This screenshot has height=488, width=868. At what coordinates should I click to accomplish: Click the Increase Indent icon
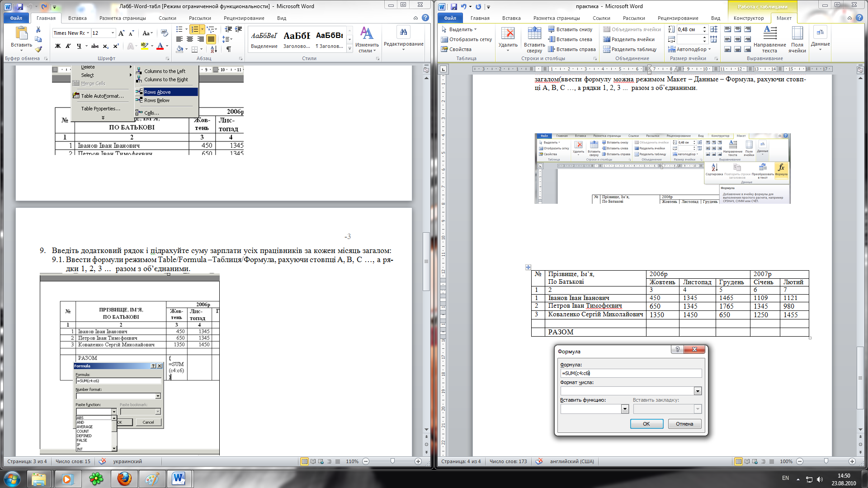pos(238,29)
